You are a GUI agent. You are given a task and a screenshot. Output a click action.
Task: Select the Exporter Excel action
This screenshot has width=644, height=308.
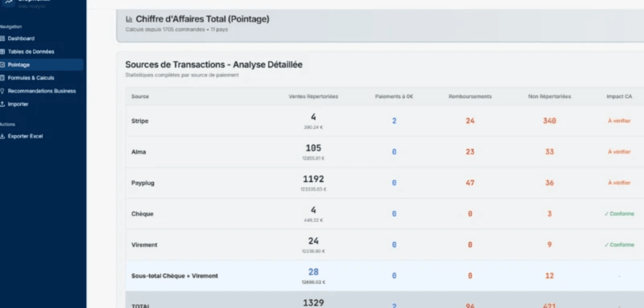(x=25, y=136)
